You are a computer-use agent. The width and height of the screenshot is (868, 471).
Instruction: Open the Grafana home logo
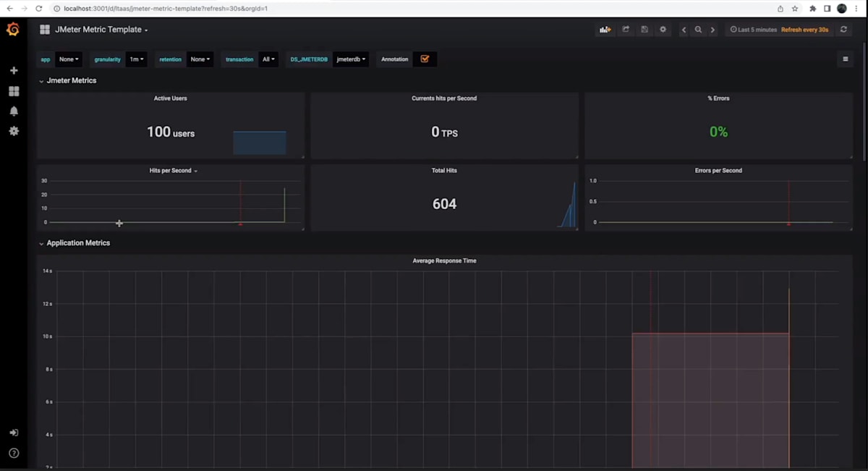(x=13, y=30)
